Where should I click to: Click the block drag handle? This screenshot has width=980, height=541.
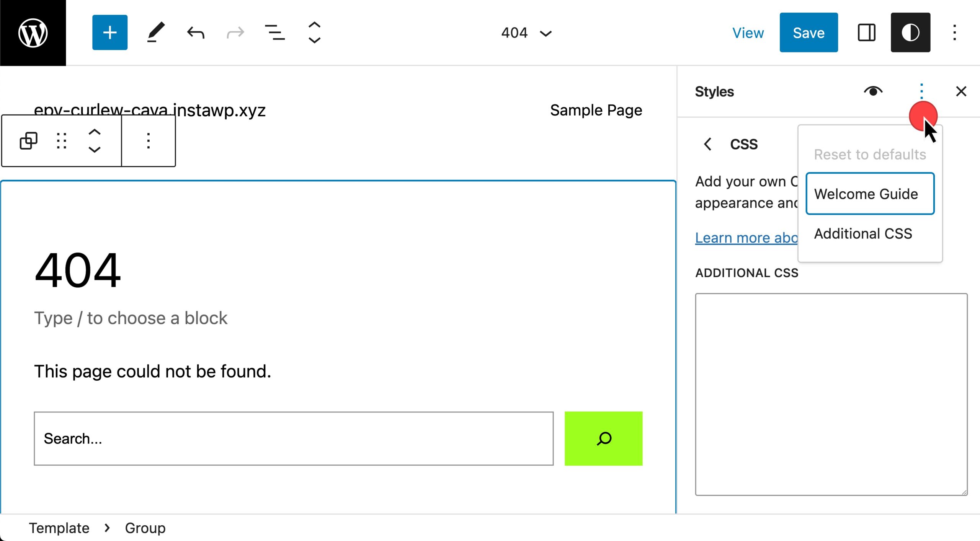[x=62, y=141]
